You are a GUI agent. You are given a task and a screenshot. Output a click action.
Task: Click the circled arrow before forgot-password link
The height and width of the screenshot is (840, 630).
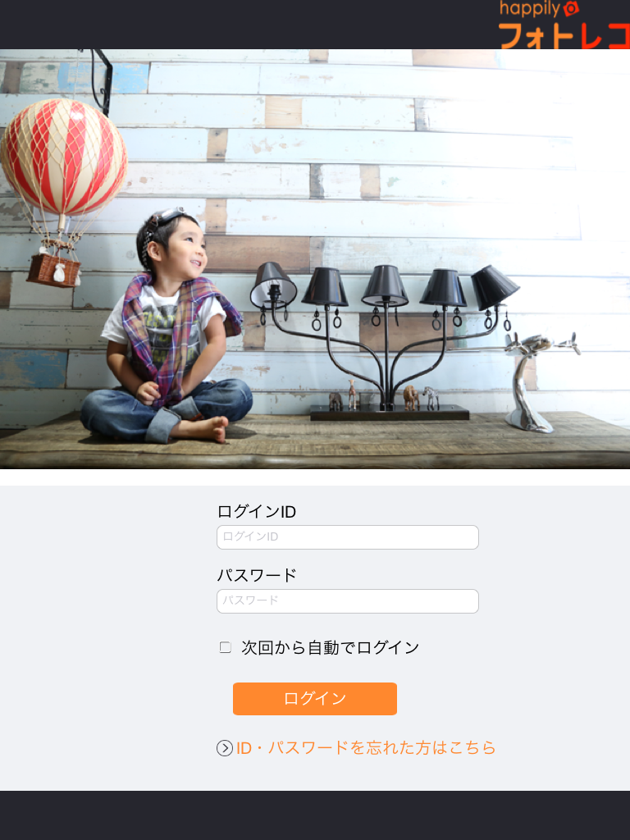point(225,748)
